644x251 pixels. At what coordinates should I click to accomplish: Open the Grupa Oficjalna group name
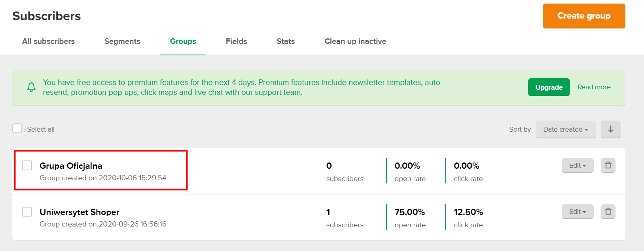click(71, 166)
